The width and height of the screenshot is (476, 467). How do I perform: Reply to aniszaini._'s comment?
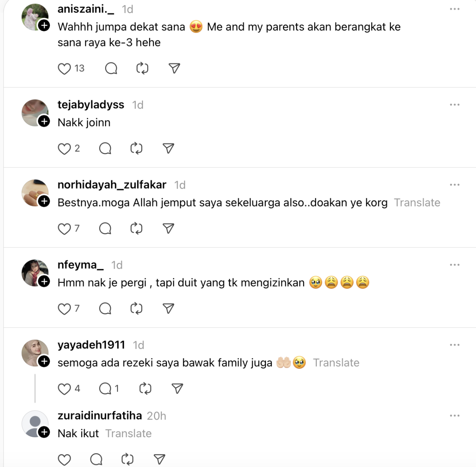(111, 69)
